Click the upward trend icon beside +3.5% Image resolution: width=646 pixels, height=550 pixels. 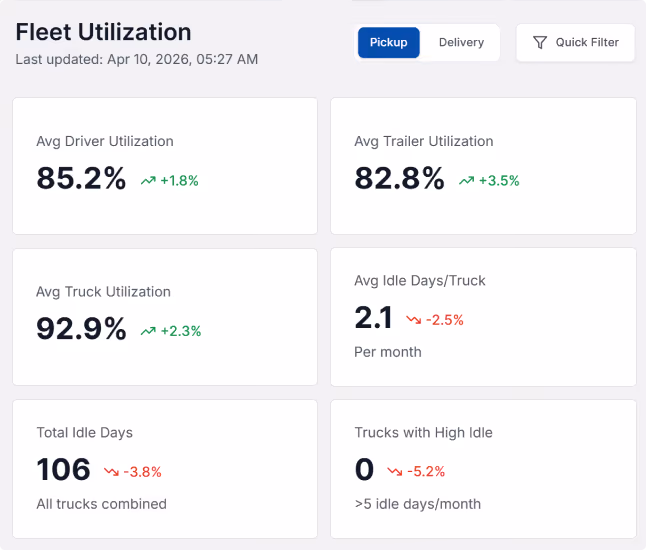(466, 180)
